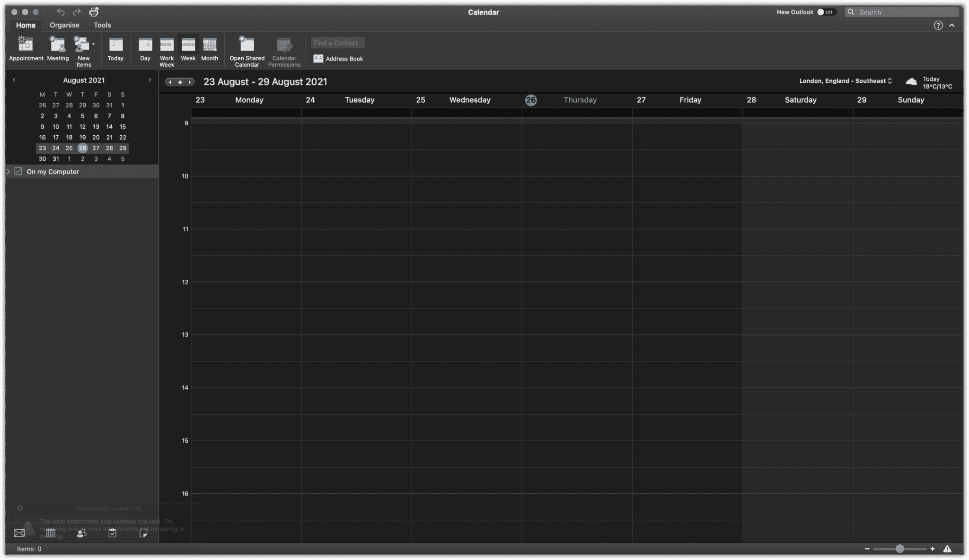Click the back navigation arrow on mini calendar
This screenshot has height=560, width=969.
coord(13,80)
